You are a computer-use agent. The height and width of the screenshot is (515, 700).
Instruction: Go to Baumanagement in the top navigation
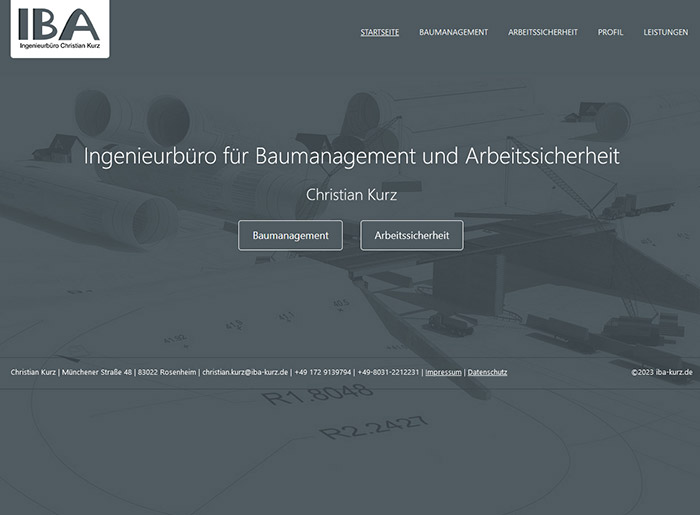pos(453,32)
